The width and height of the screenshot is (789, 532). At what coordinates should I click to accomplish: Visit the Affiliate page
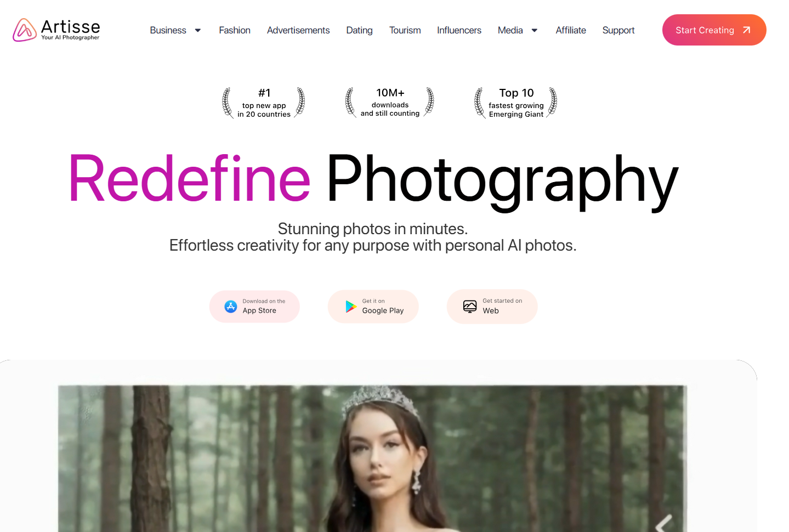571,30
